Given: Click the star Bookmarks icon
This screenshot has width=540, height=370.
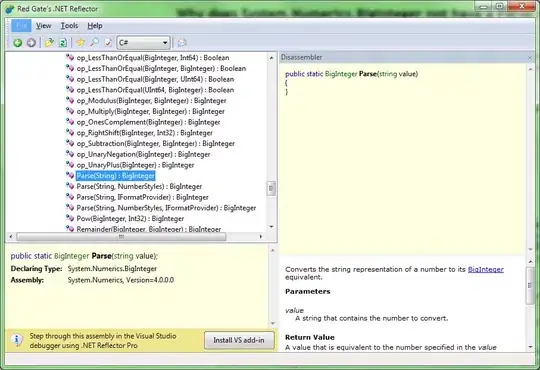Looking at the screenshot, I should click(x=81, y=43).
